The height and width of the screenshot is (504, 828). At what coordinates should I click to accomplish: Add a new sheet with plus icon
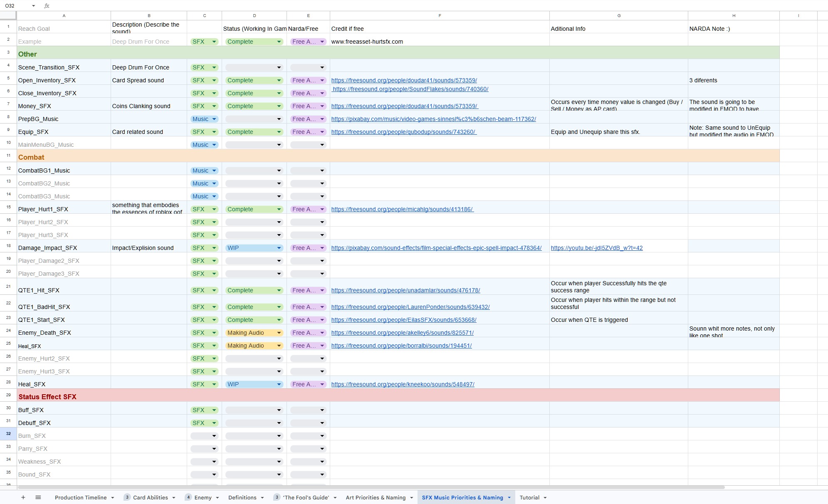(23, 497)
